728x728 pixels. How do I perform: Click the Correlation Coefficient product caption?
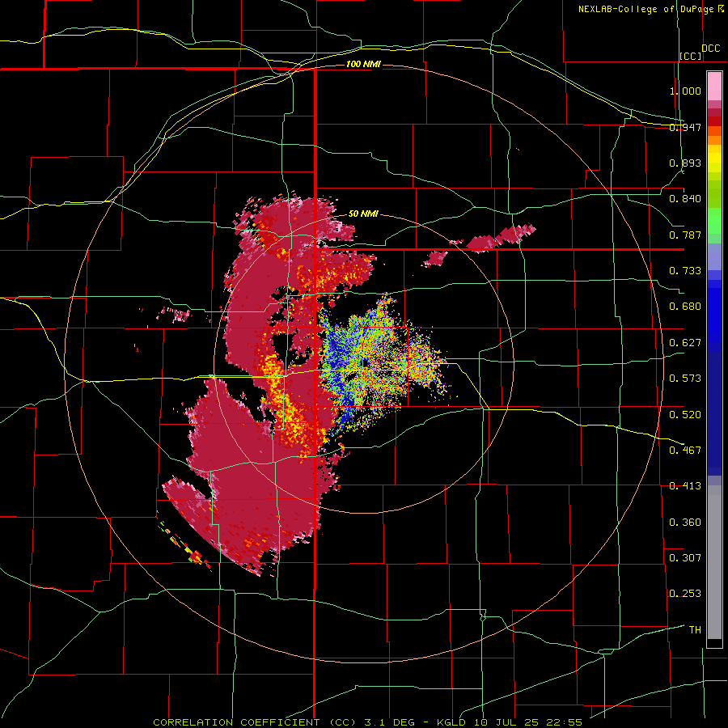[367, 722]
